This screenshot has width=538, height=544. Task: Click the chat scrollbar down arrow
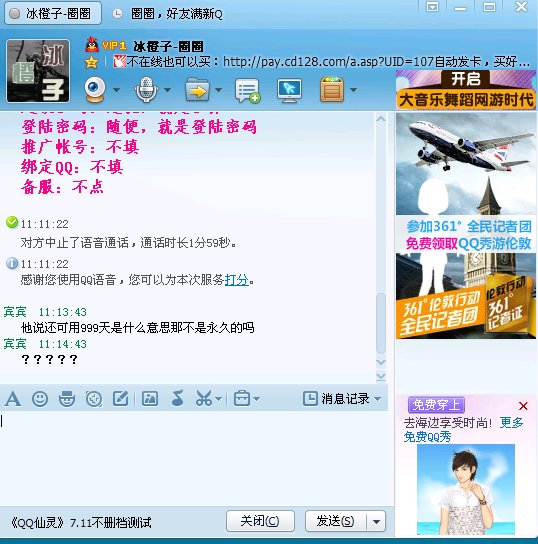(381, 362)
